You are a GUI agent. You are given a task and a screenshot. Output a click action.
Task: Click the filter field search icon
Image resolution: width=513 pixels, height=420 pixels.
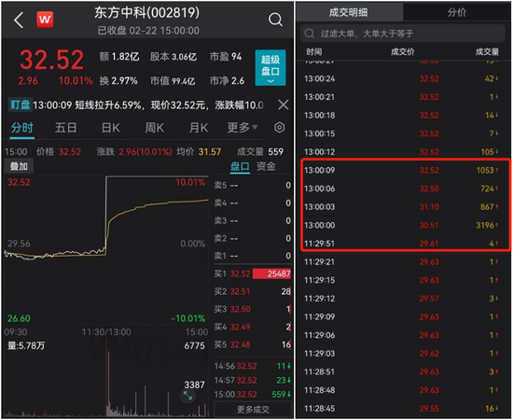309,34
